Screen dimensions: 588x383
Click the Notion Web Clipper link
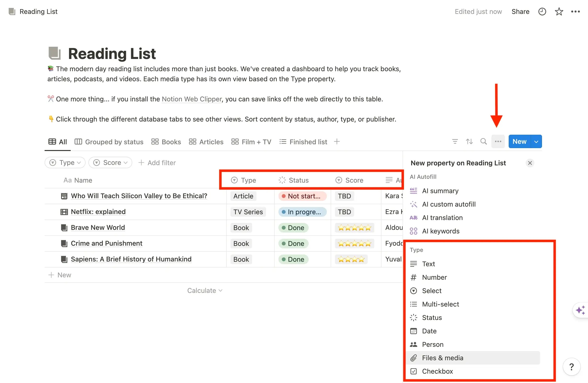click(192, 99)
